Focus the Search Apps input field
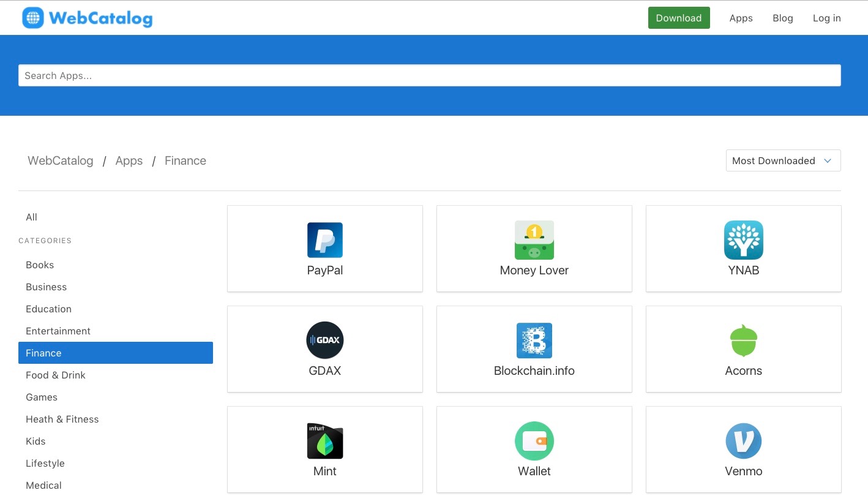 [430, 75]
